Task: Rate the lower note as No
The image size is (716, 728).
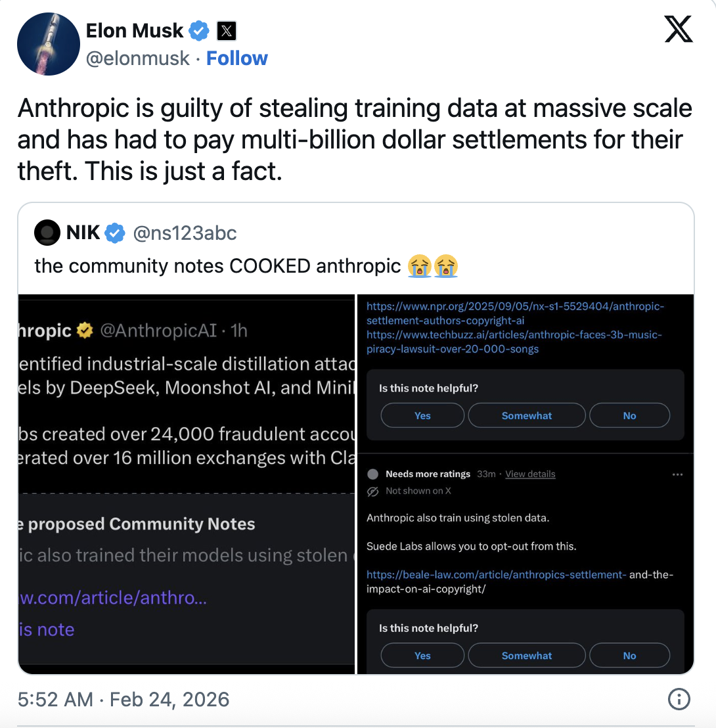Action: (x=629, y=655)
